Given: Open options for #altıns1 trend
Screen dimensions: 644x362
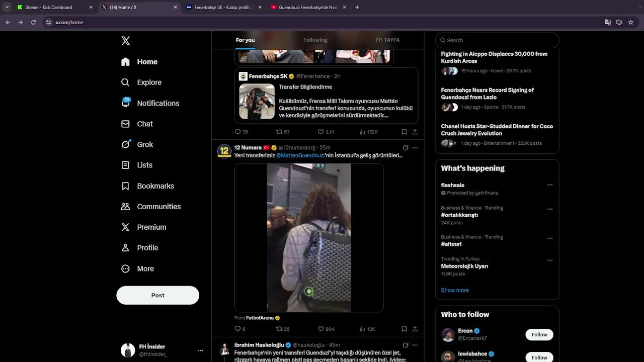Looking at the screenshot, I should coord(550,238).
